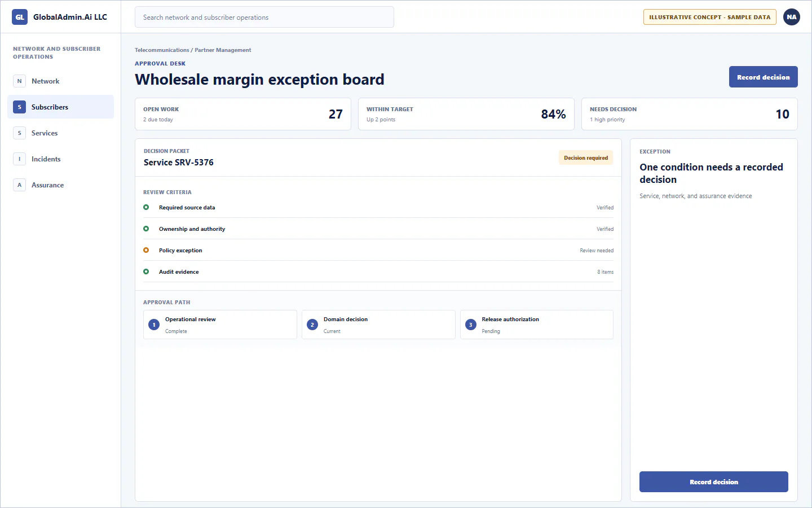Click the Services letter icon

coord(19,133)
